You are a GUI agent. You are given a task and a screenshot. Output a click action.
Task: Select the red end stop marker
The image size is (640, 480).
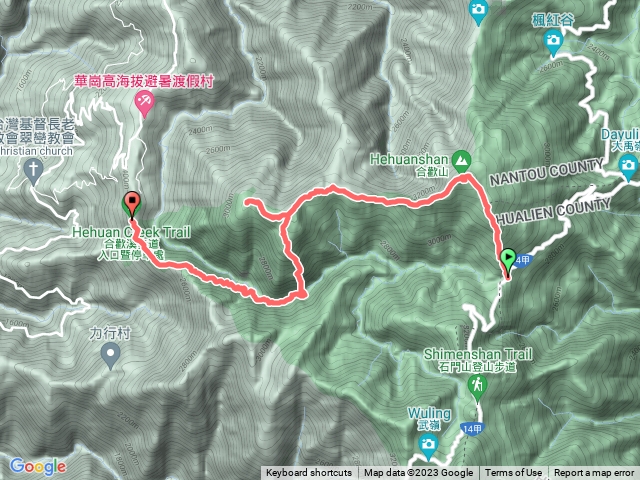132,204
